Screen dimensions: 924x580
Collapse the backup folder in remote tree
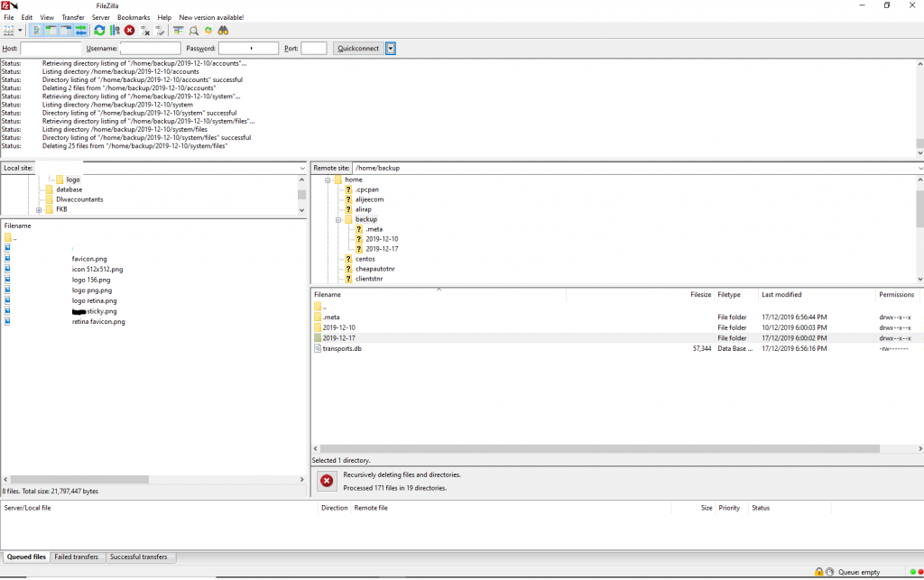(x=340, y=218)
